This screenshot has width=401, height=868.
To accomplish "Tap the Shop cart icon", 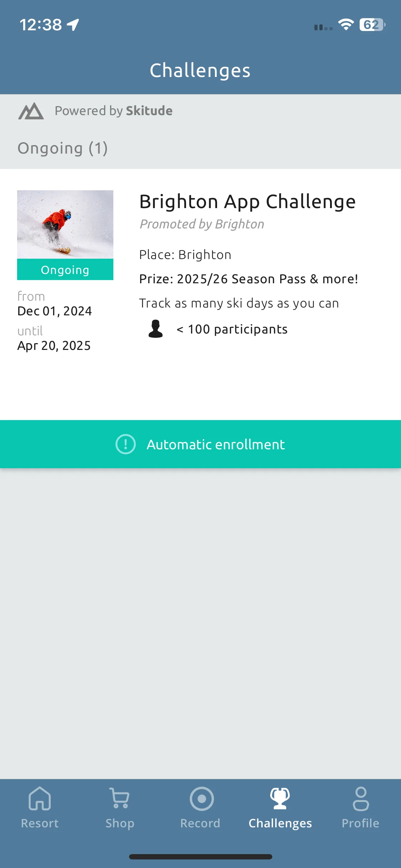I will [x=120, y=799].
